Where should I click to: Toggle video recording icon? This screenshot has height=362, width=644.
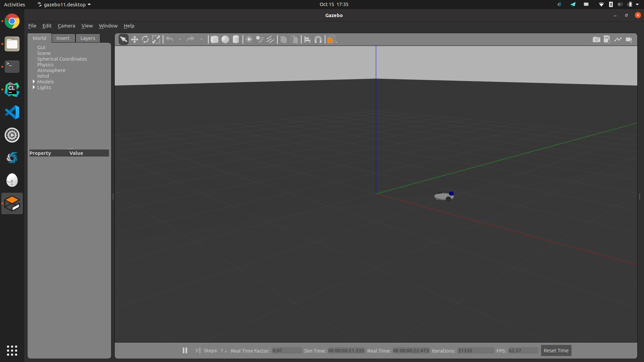pyautogui.click(x=629, y=40)
